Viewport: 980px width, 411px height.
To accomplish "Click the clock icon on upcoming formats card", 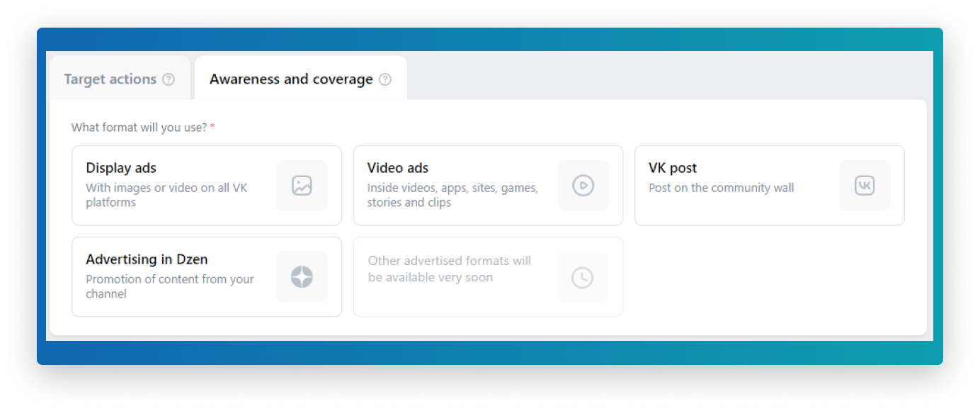I will point(583,276).
